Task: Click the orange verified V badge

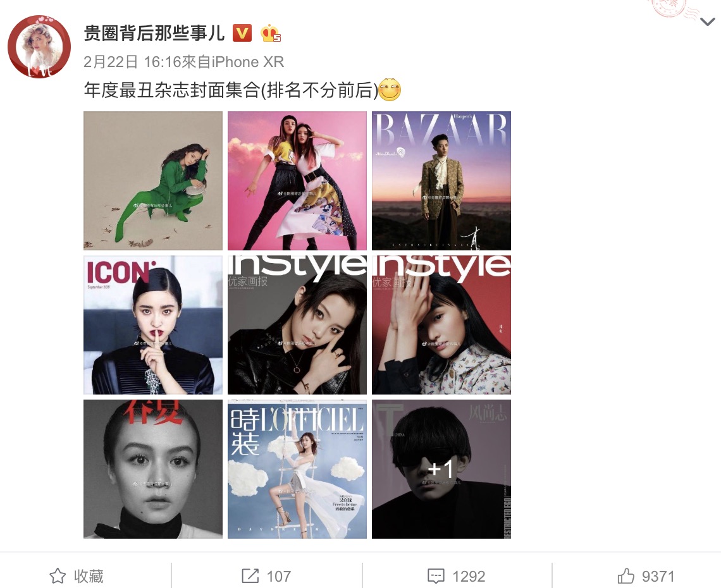Action: click(242, 33)
